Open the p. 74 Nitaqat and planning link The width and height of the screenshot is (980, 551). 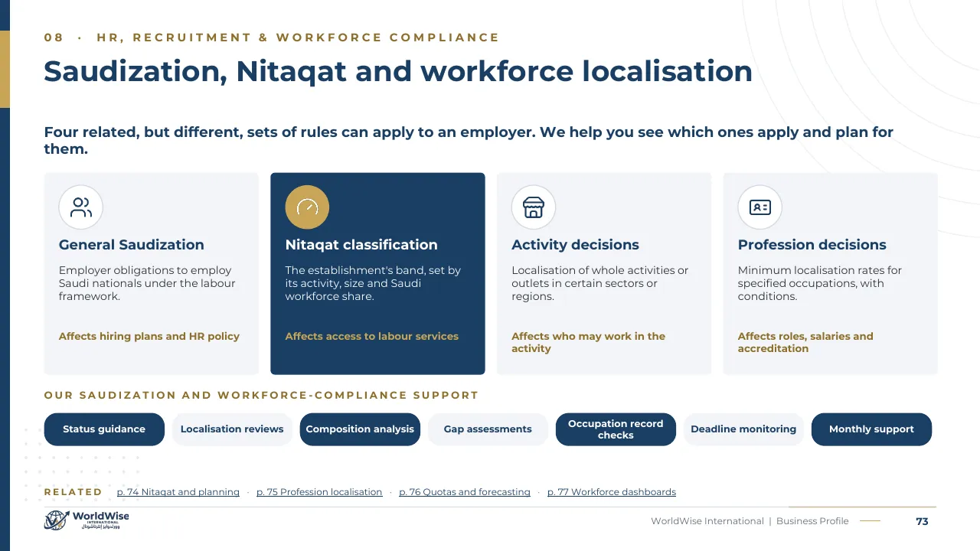(178, 492)
